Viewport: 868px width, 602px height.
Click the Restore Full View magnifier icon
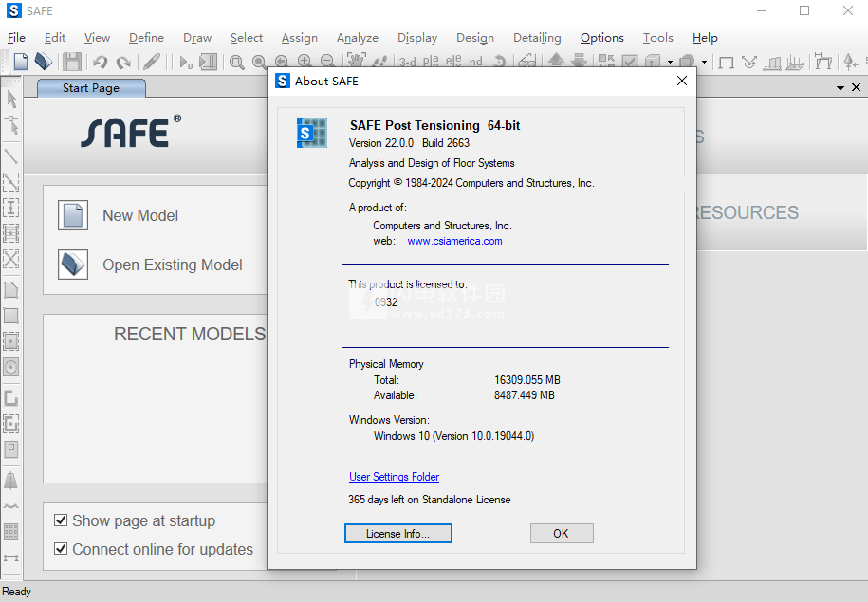point(259,62)
